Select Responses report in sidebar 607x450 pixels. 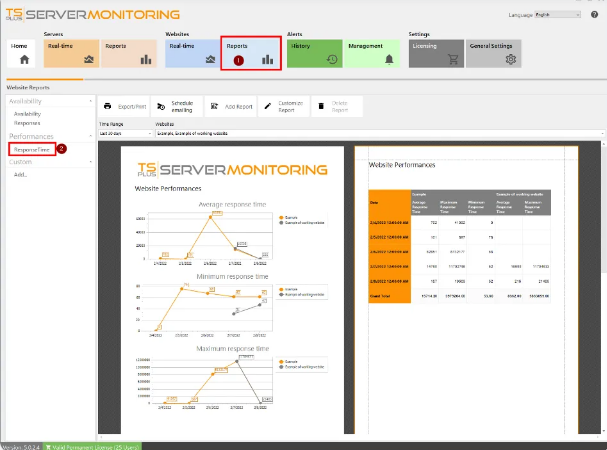(x=27, y=123)
